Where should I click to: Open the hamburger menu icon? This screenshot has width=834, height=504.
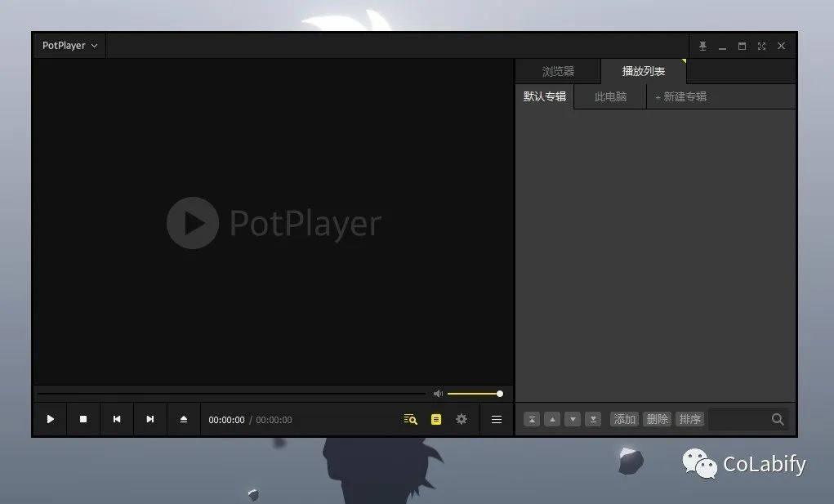(496, 418)
